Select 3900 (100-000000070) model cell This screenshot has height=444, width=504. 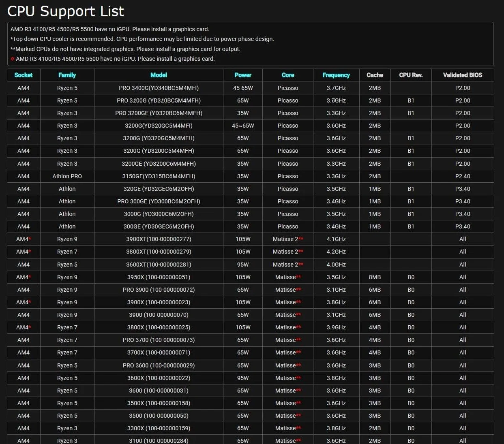[x=159, y=315]
